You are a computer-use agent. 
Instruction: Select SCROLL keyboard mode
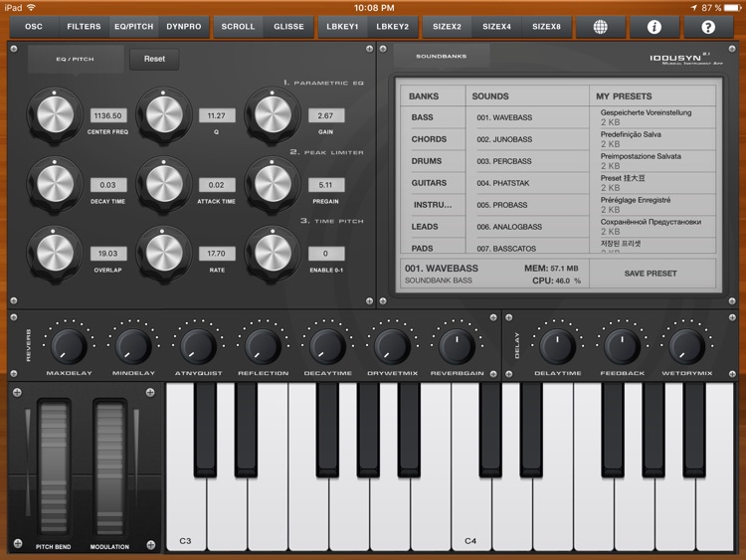[x=238, y=27]
